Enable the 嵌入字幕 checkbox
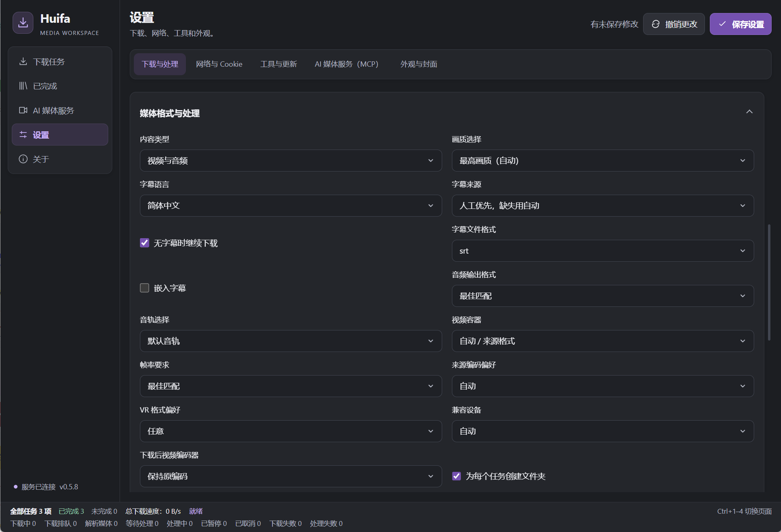This screenshot has height=532, width=781. click(144, 288)
